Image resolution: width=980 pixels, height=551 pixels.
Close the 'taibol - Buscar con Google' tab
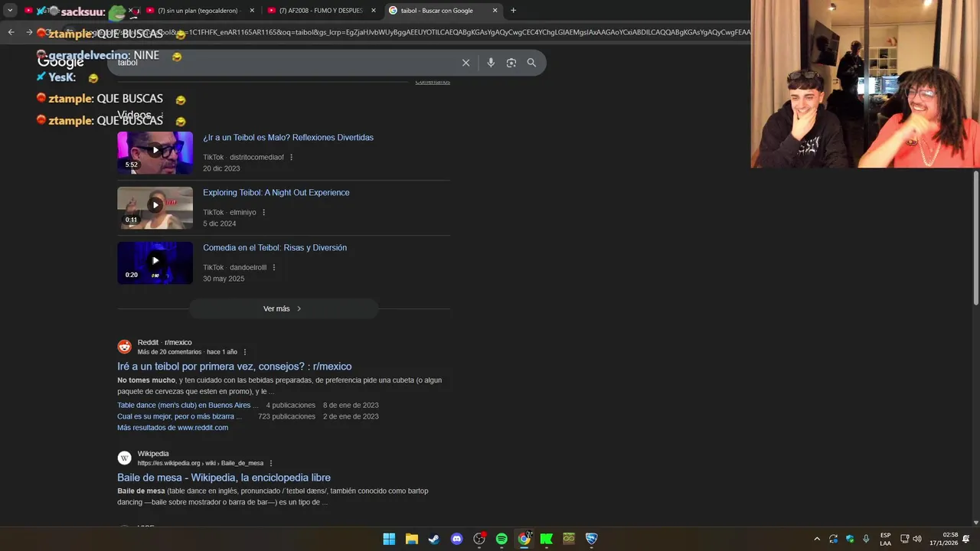[495, 11]
